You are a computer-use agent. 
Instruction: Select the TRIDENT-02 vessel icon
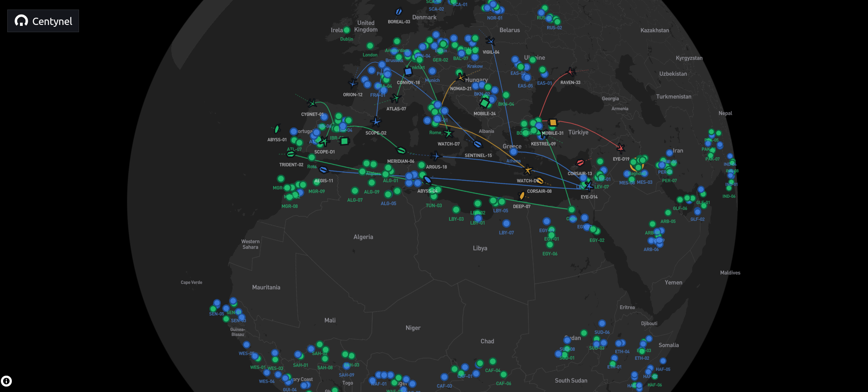pos(291,154)
